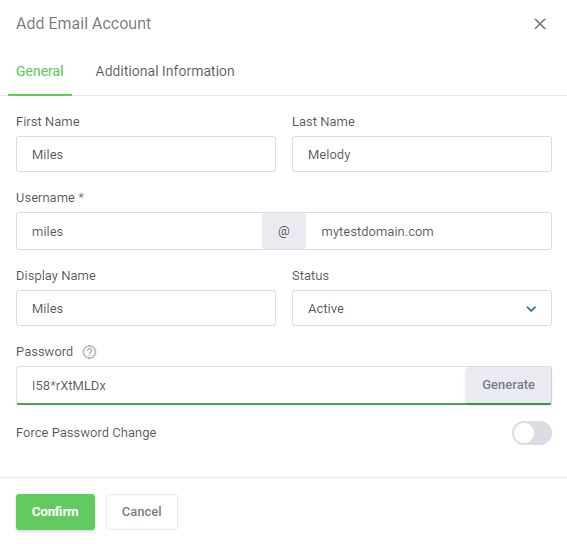Click the password help question mark icon

coord(89,352)
